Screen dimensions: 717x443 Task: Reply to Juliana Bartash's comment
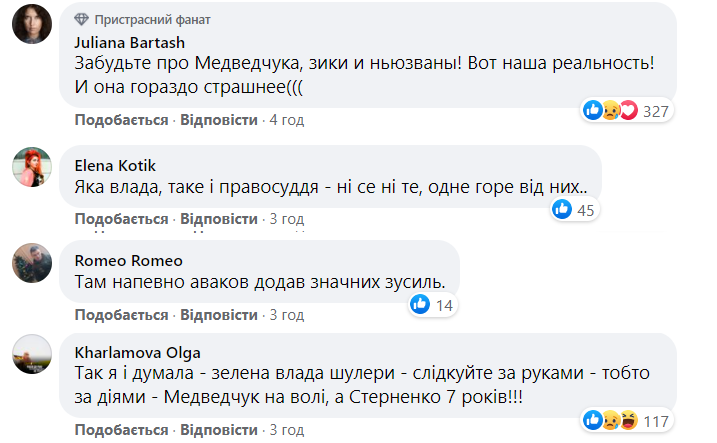(218, 120)
